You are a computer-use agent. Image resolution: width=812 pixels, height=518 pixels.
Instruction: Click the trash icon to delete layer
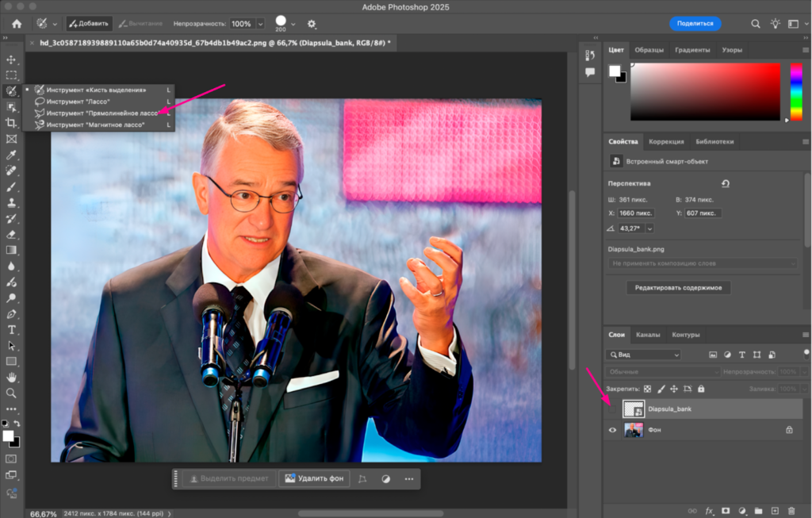(x=791, y=511)
